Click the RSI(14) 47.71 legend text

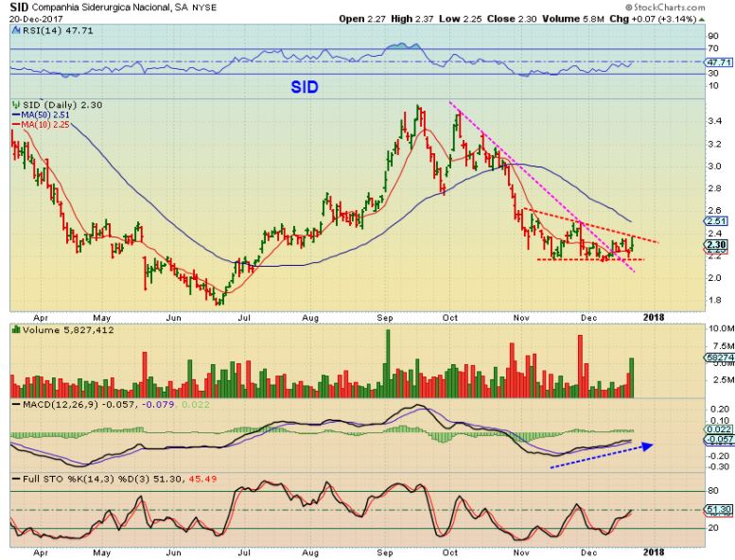pos(57,31)
